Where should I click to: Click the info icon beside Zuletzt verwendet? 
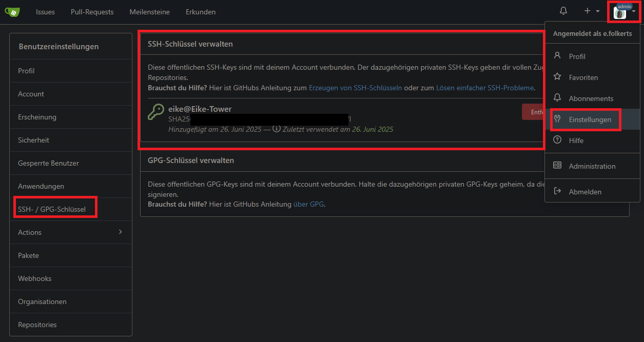[x=277, y=129]
